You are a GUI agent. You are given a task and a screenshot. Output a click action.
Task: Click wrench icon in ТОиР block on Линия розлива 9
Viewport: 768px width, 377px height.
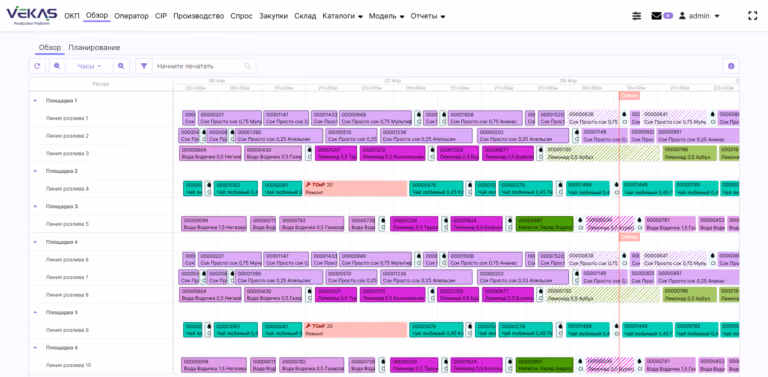(309, 326)
